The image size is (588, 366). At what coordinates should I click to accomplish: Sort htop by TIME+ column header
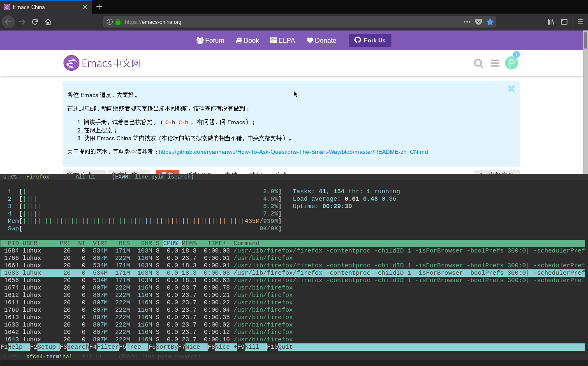click(x=217, y=243)
